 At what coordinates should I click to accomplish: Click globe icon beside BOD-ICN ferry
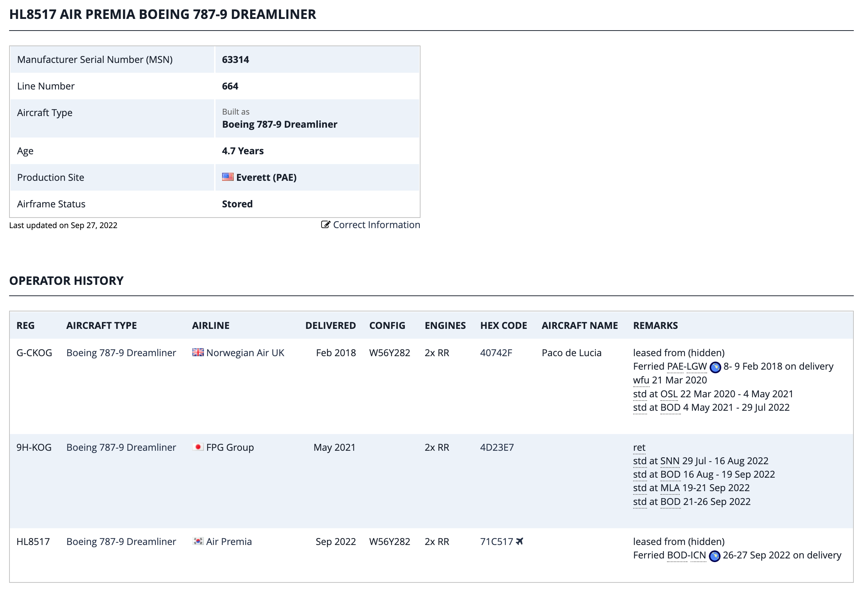point(714,556)
